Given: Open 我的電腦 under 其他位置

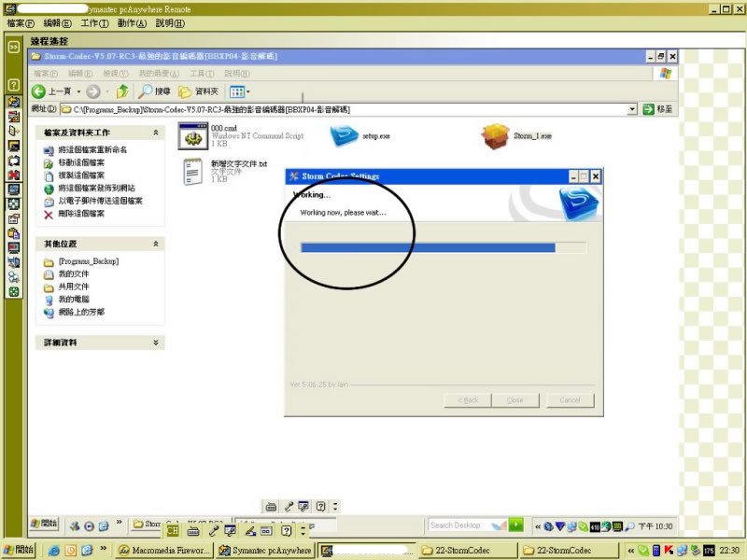Looking at the screenshot, I should 74,300.
